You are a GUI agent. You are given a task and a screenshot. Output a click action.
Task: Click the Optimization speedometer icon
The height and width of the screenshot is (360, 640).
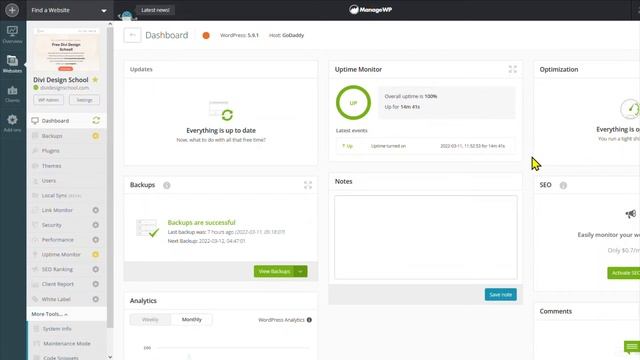coord(630,109)
